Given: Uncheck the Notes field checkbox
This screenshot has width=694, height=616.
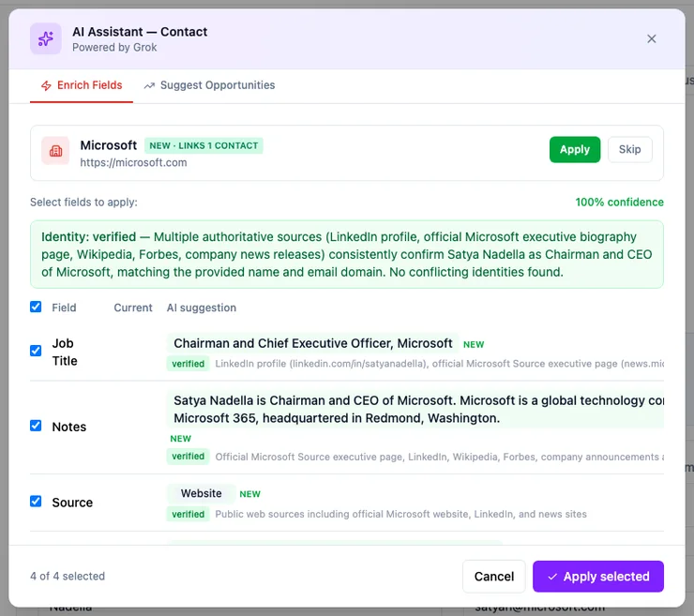Looking at the screenshot, I should pyautogui.click(x=36, y=426).
